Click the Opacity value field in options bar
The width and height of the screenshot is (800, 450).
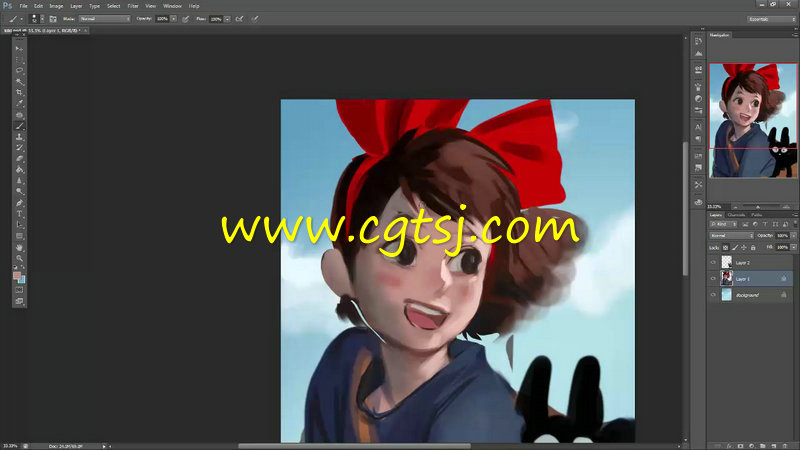[x=162, y=19]
